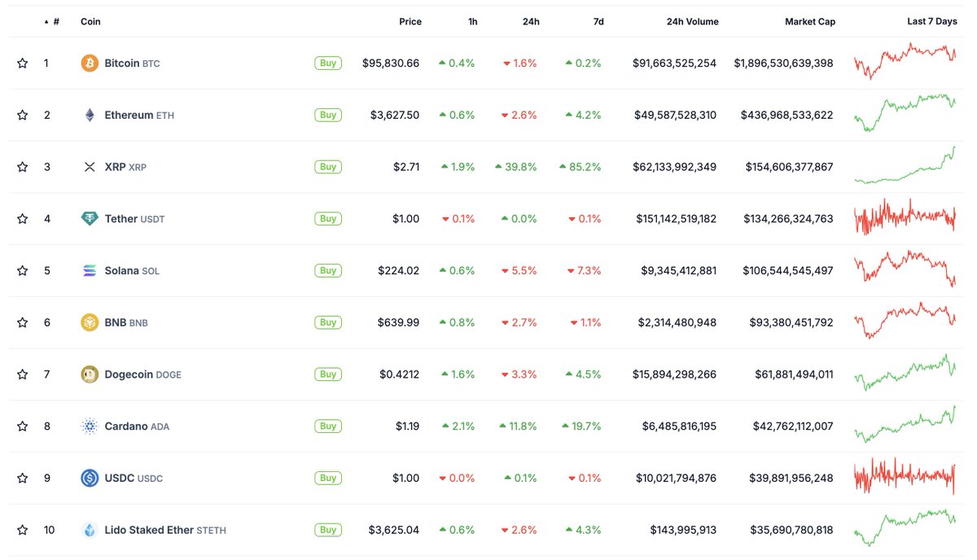Click the Solana logo icon
The image size is (977, 560).
tap(90, 270)
